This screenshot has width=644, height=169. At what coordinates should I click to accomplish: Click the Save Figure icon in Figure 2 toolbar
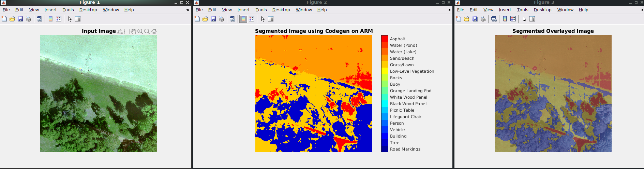213,19
